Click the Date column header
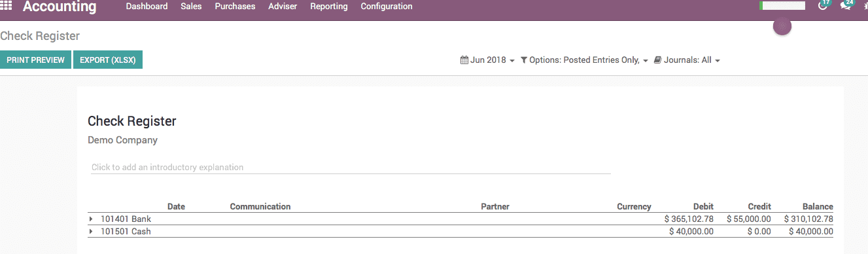Screen dimensions: 868x254 pos(176,206)
